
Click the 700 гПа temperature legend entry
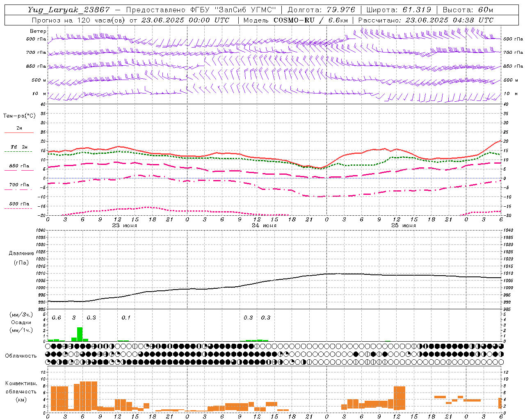click(x=19, y=185)
